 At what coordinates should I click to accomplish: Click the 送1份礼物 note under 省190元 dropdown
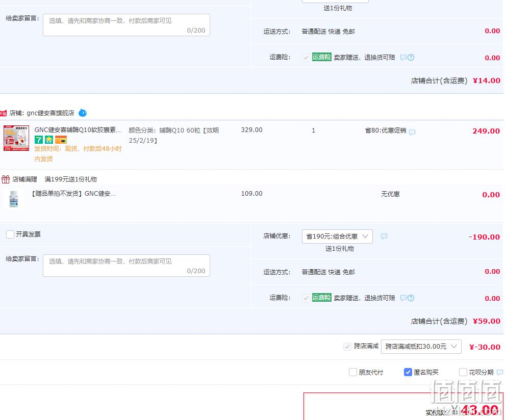pos(340,248)
